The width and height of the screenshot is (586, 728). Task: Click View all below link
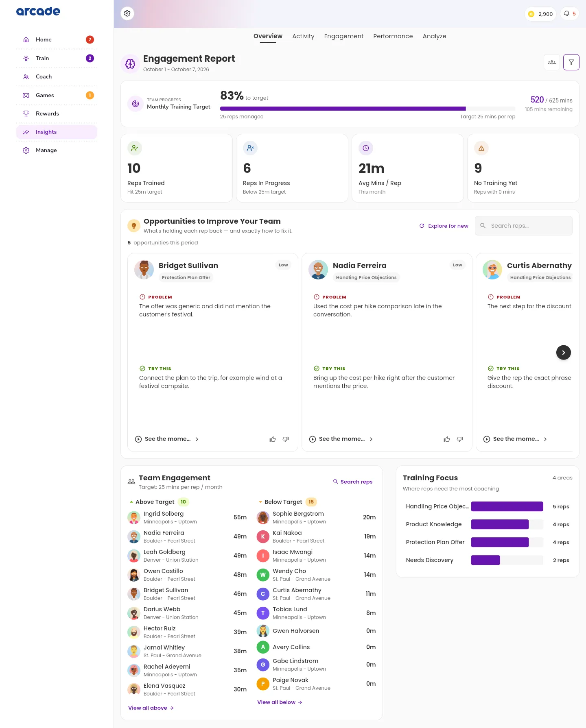pyautogui.click(x=280, y=702)
